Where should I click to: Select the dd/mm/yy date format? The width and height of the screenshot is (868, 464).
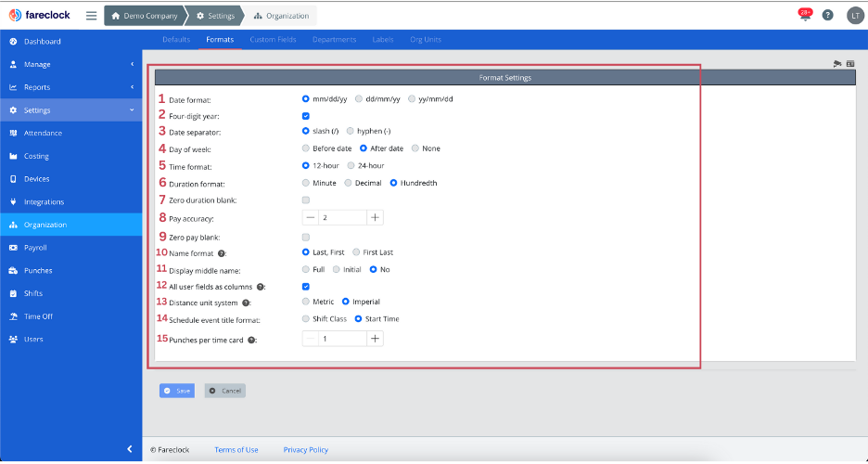coord(359,98)
